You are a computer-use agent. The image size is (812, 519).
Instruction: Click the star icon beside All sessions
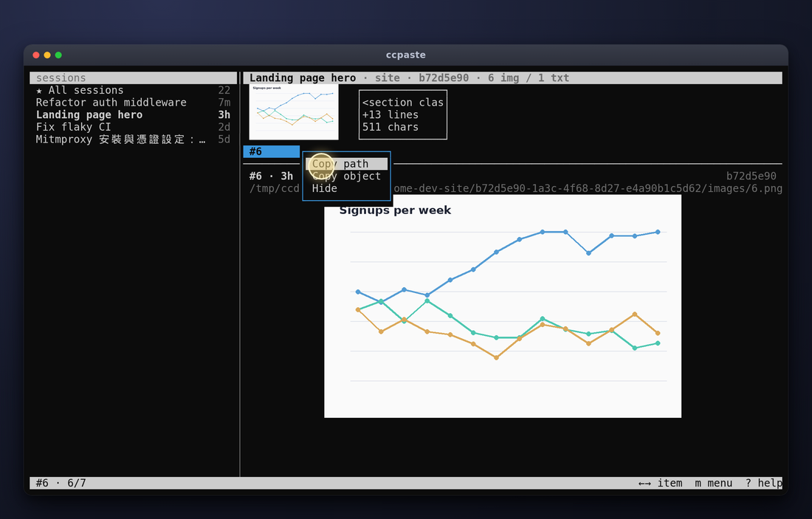point(39,91)
